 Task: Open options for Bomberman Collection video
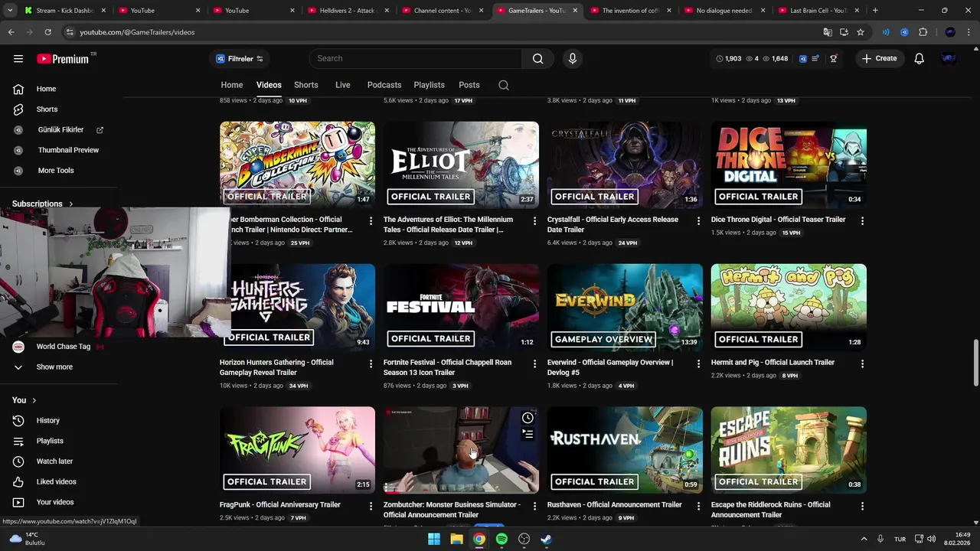371,220
